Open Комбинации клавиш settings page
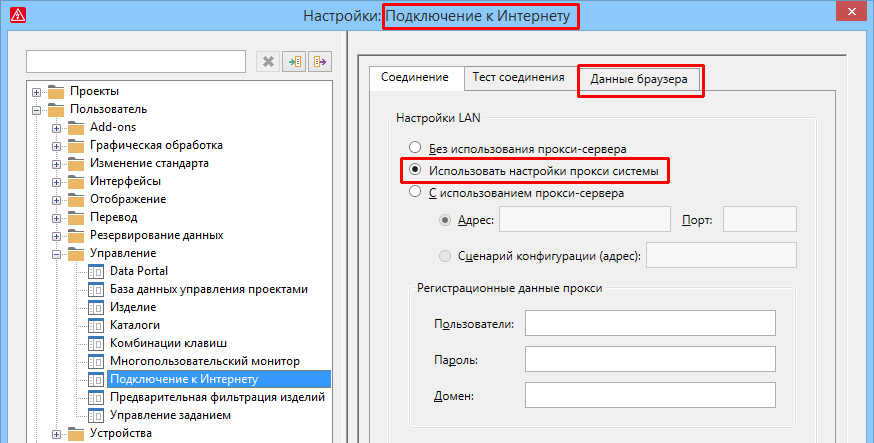This screenshot has height=443, width=874. tap(168, 343)
